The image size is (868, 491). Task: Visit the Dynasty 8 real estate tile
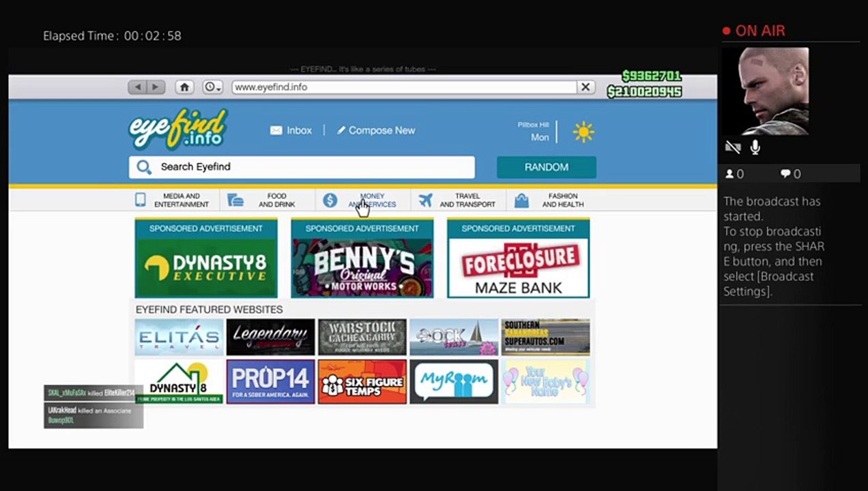179,382
